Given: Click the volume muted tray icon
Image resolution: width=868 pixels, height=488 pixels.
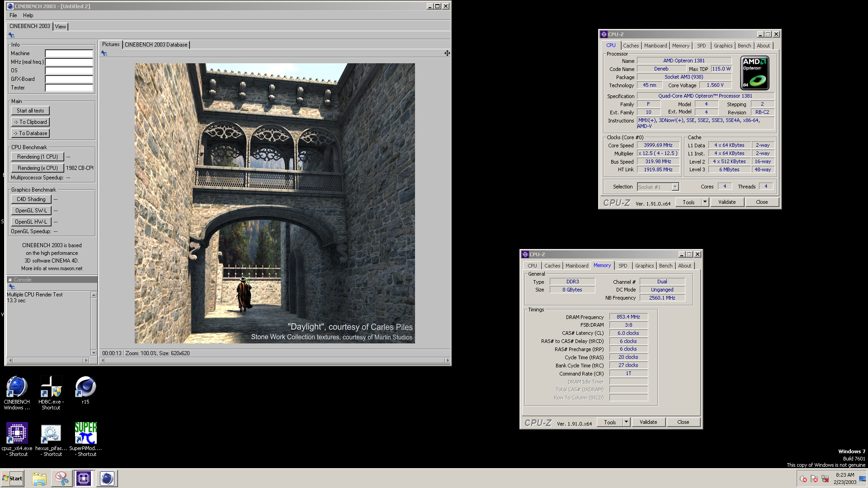Looking at the screenshot, I should [x=803, y=479].
